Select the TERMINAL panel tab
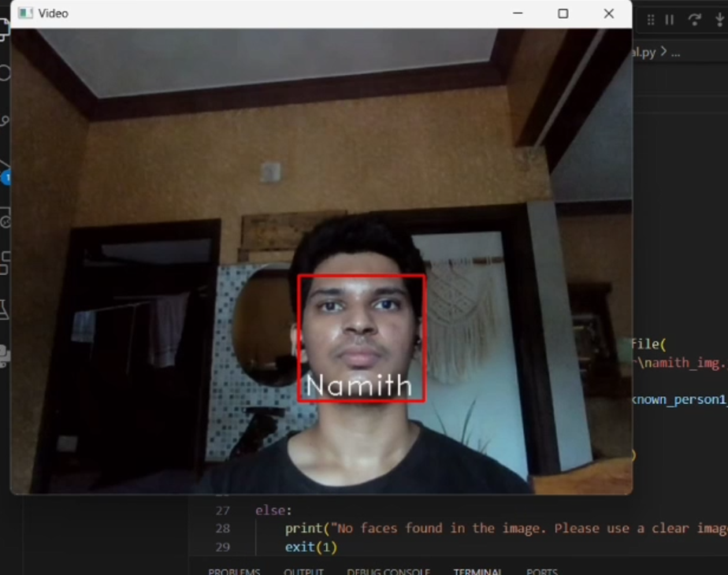The width and height of the screenshot is (728, 575). (478, 571)
